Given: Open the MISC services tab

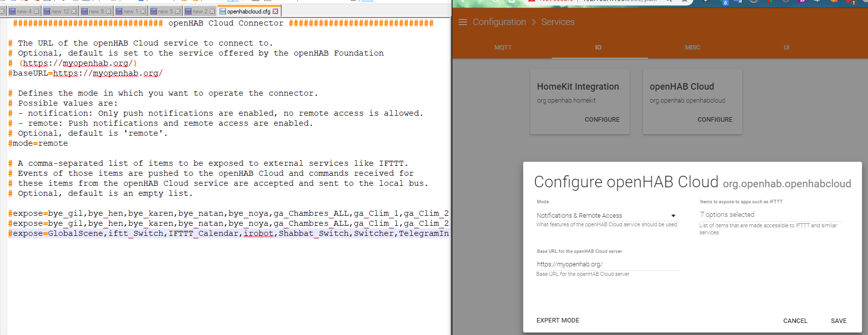Looking at the screenshot, I should click(x=693, y=48).
